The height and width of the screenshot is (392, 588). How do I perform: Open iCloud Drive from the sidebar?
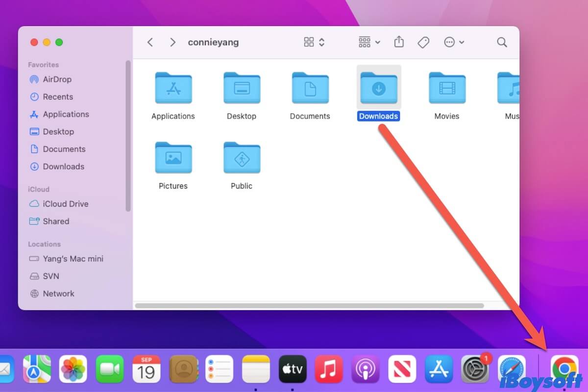click(64, 204)
